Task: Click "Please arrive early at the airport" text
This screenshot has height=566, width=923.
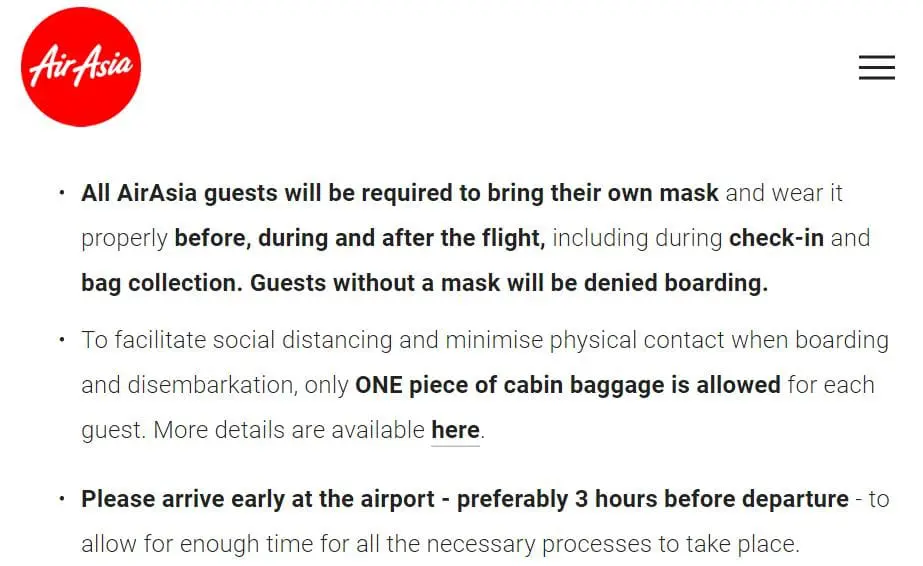Action: [258, 499]
